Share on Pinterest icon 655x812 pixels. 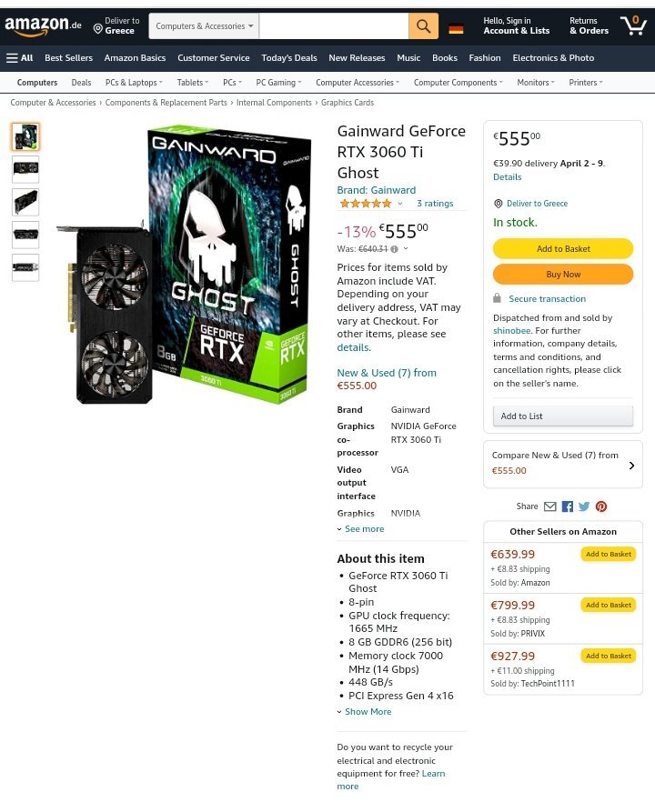tap(601, 506)
